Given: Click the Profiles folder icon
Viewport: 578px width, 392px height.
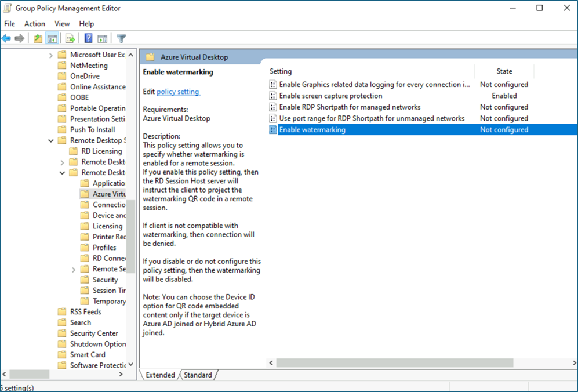Looking at the screenshot, I should (x=85, y=248).
